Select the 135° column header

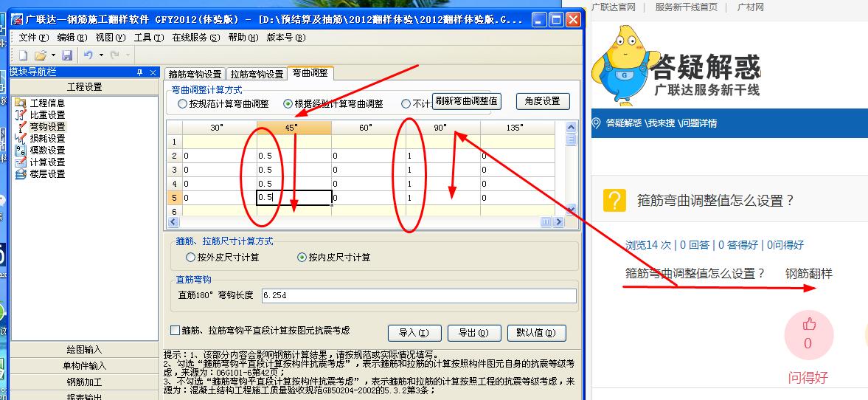517,128
